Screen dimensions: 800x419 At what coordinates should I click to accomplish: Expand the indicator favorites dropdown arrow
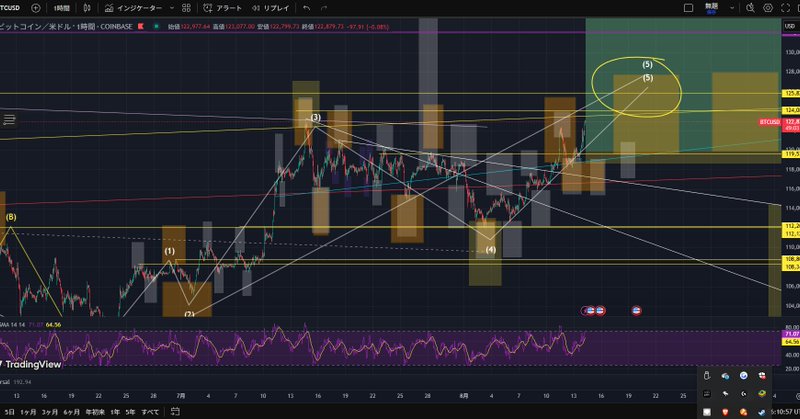[171, 8]
